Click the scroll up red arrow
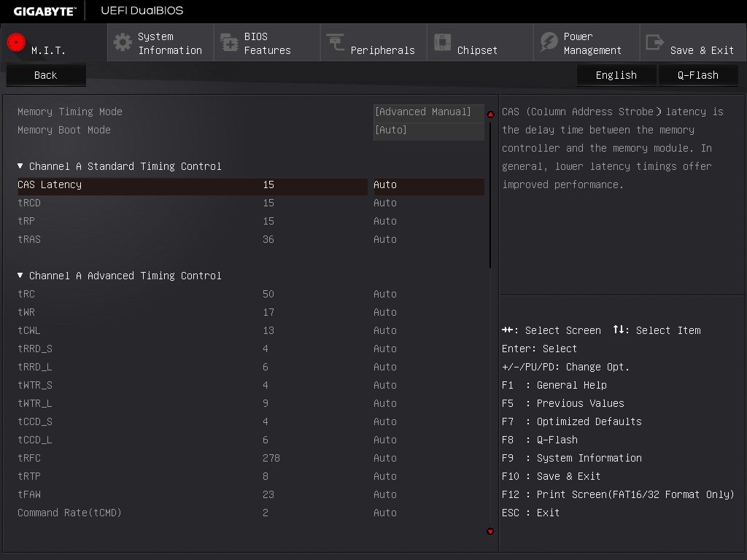 490,114
